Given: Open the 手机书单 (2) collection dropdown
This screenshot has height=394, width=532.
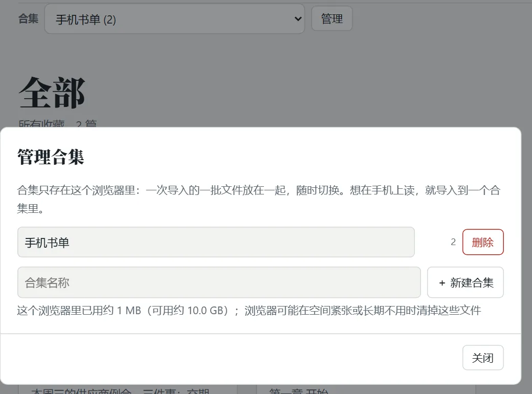Looking at the screenshot, I should 174,19.
